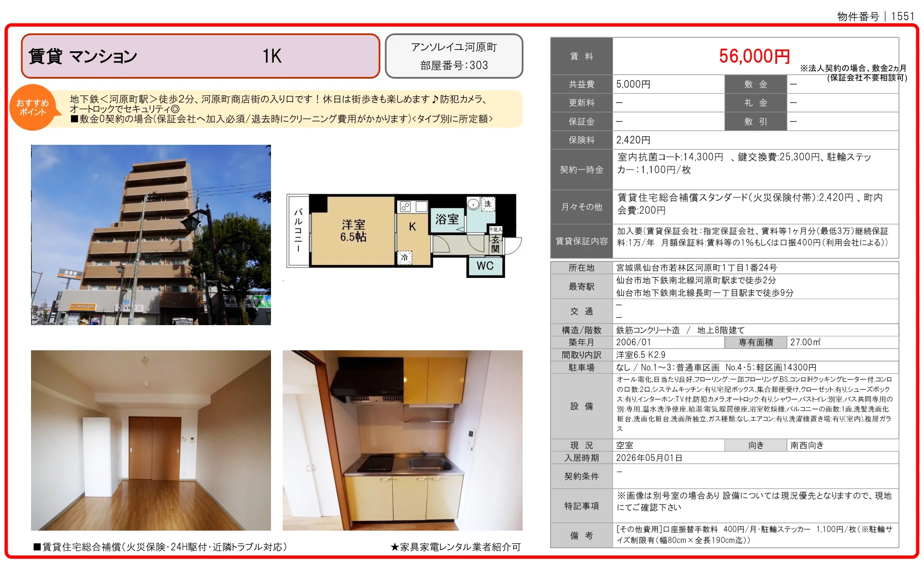
Task: Click the 設備 label cell
Action: (582, 406)
